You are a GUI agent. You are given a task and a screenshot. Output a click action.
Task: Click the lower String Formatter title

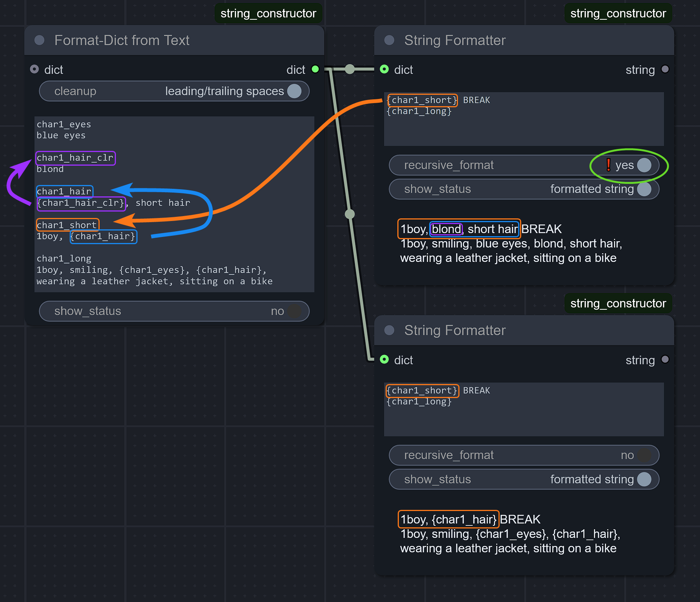(x=455, y=330)
